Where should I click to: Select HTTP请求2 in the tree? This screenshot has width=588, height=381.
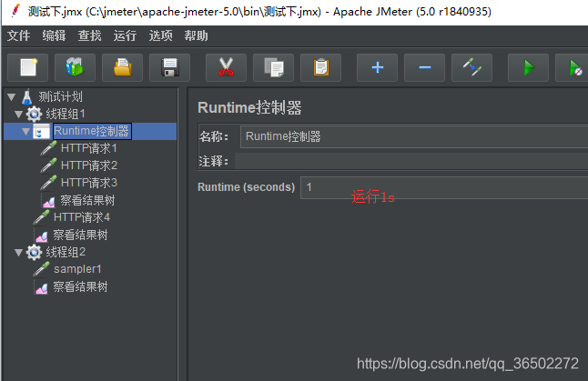(x=89, y=165)
